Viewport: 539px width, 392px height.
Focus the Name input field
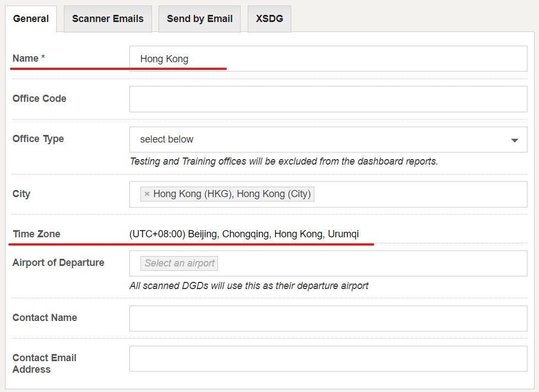[328, 59]
